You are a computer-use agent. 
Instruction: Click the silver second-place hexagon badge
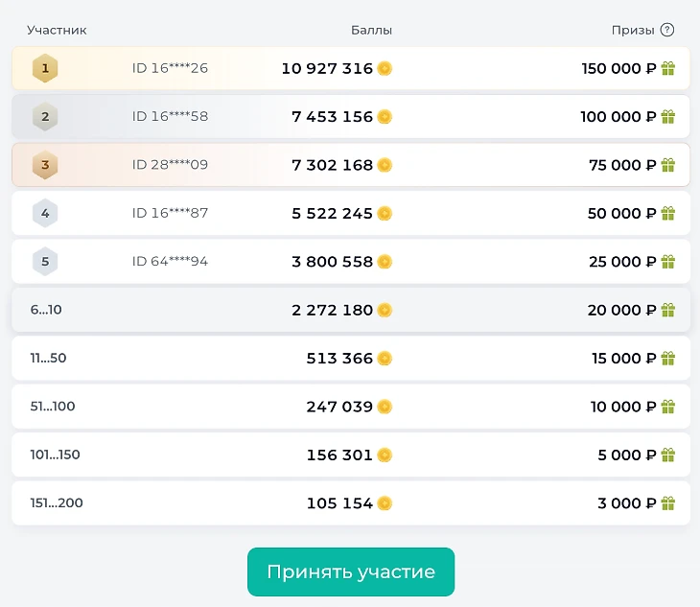45,116
